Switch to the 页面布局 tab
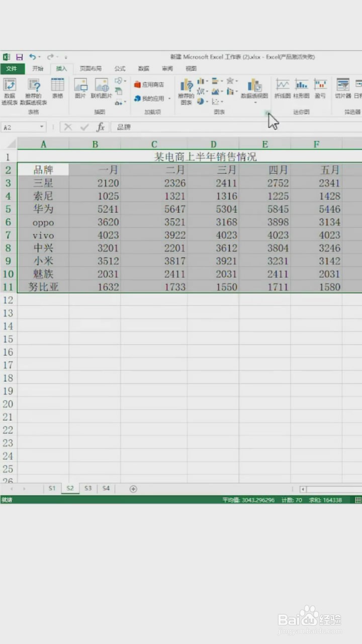The height and width of the screenshot is (644, 362). [90, 68]
